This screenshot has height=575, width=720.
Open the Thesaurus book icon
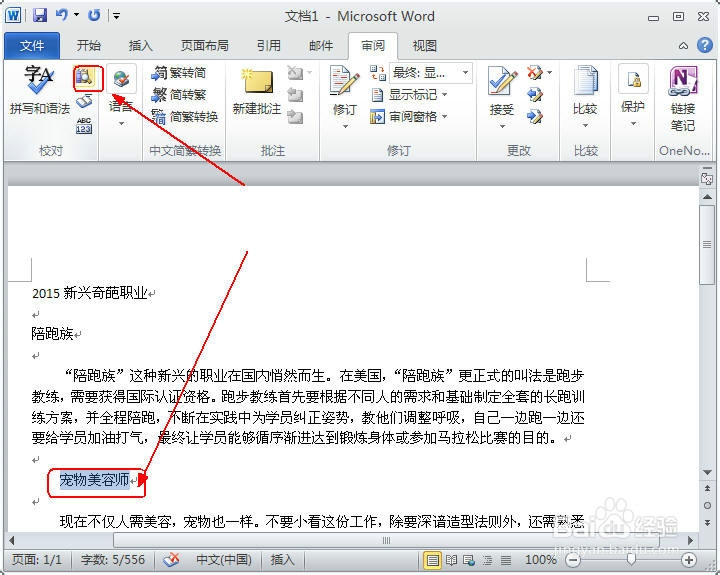point(84,101)
